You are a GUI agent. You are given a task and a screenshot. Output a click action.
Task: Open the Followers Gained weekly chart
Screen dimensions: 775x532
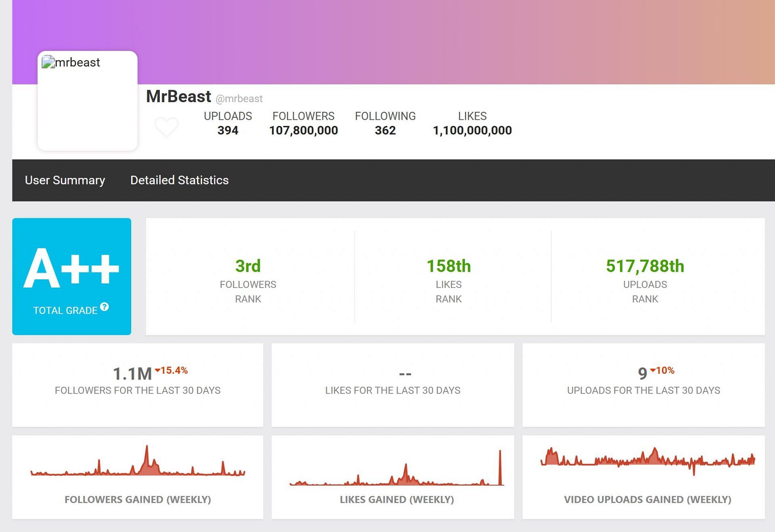tap(138, 461)
